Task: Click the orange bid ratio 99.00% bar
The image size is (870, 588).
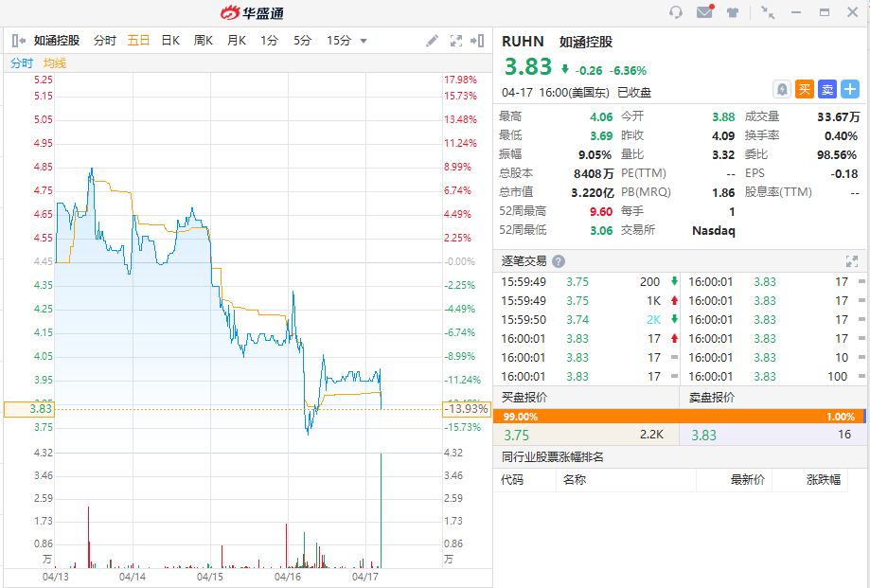Action: pyautogui.click(x=676, y=417)
